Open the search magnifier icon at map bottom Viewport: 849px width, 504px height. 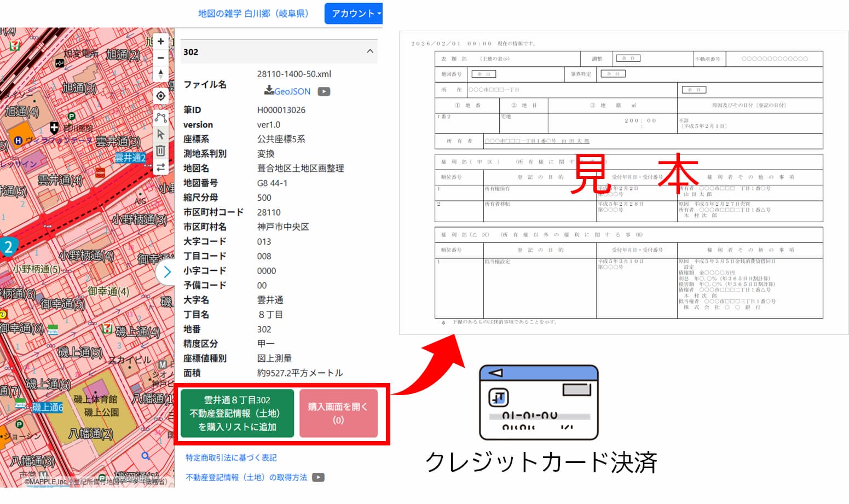145,455
